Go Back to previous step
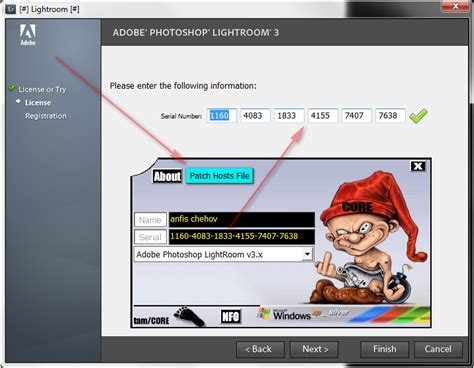 click(x=260, y=349)
